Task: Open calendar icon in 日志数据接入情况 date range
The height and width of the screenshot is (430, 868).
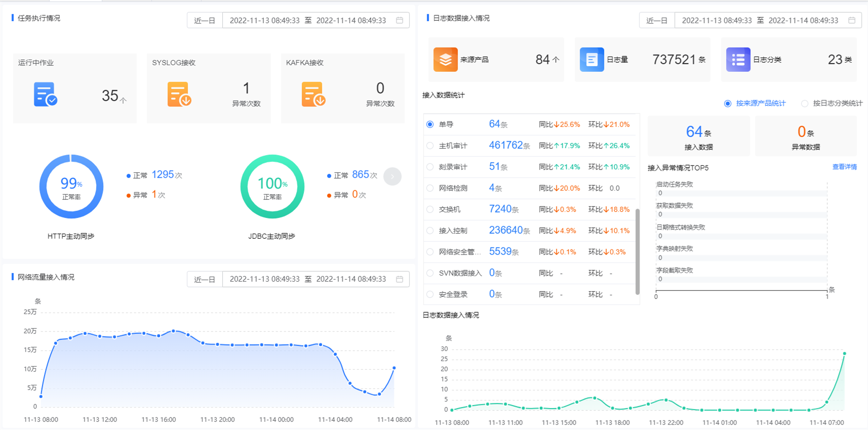Action: pos(852,20)
